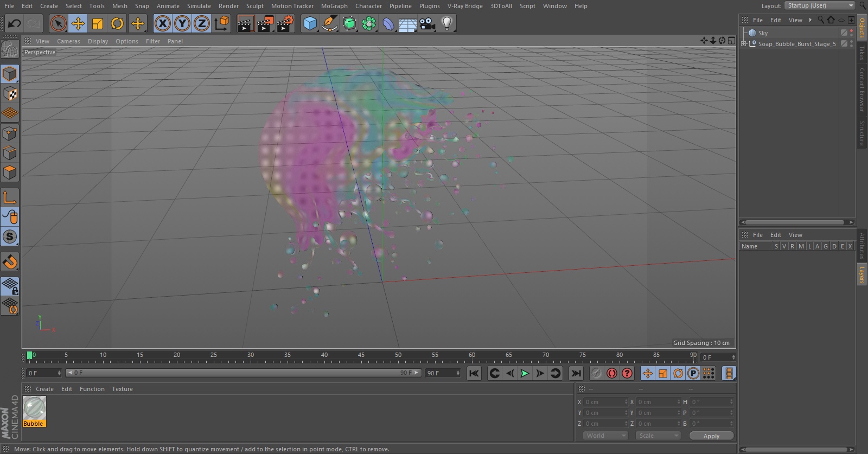
Task: Open the Timeline filmstrip icon
Action: (x=729, y=373)
